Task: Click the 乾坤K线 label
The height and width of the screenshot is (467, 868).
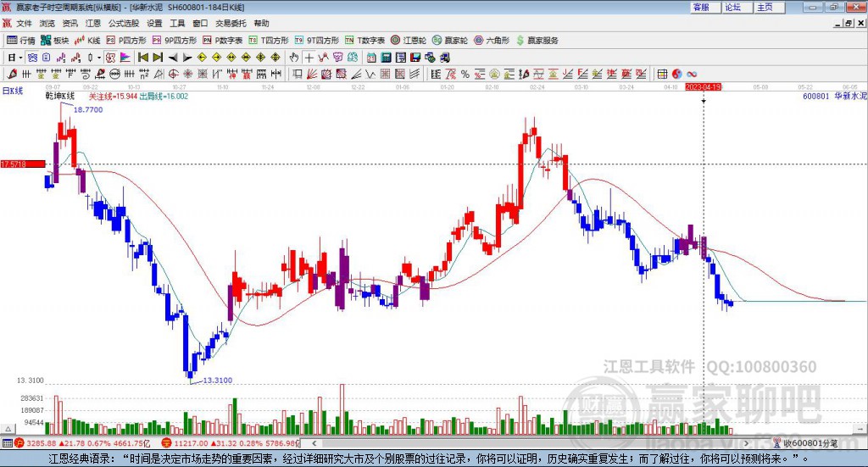Action: coord(60,97)
